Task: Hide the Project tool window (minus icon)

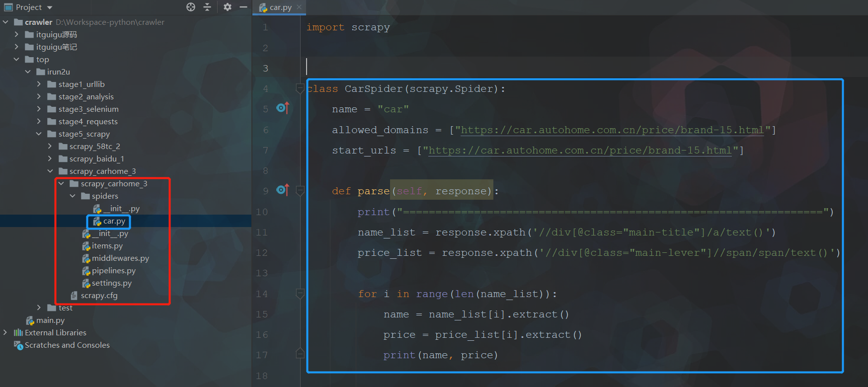Action: pos(243,7)
